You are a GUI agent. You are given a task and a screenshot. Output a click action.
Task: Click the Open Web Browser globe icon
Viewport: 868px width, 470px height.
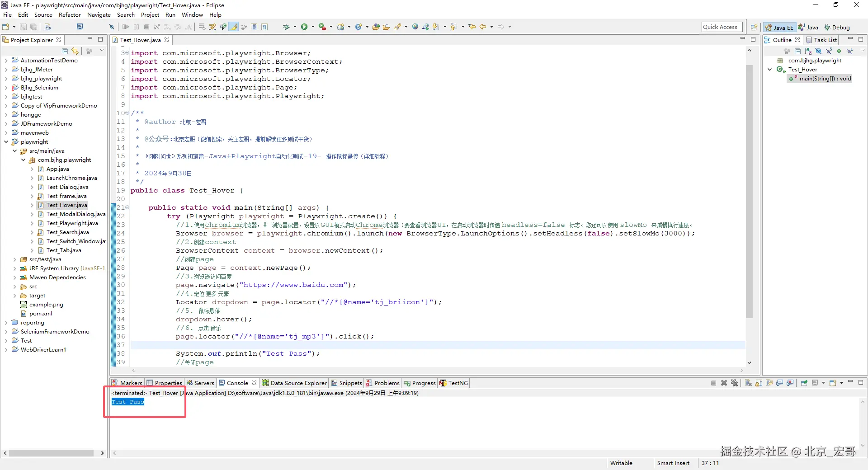tap(415, 27)
